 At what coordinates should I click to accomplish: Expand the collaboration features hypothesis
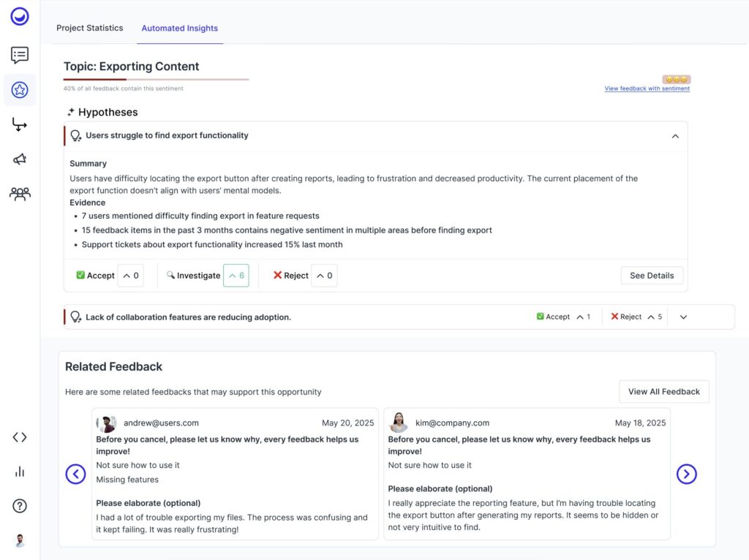tap(683, 317)
